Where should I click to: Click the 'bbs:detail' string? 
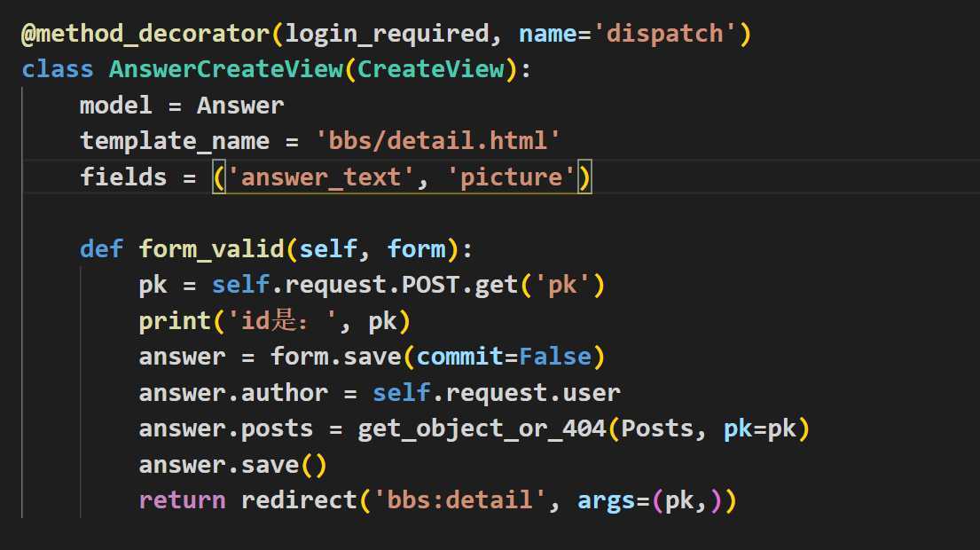[459, 501]
